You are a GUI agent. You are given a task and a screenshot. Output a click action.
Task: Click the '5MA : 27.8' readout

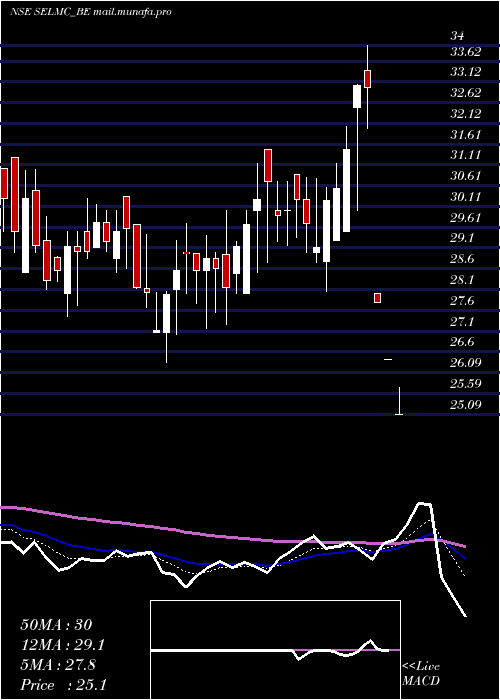point(58,665)
